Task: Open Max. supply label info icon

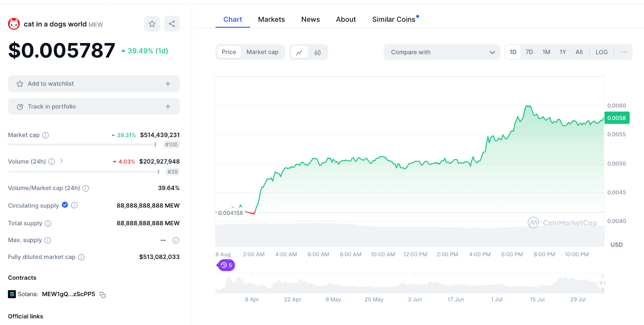Action: click(x=47, y=240)
